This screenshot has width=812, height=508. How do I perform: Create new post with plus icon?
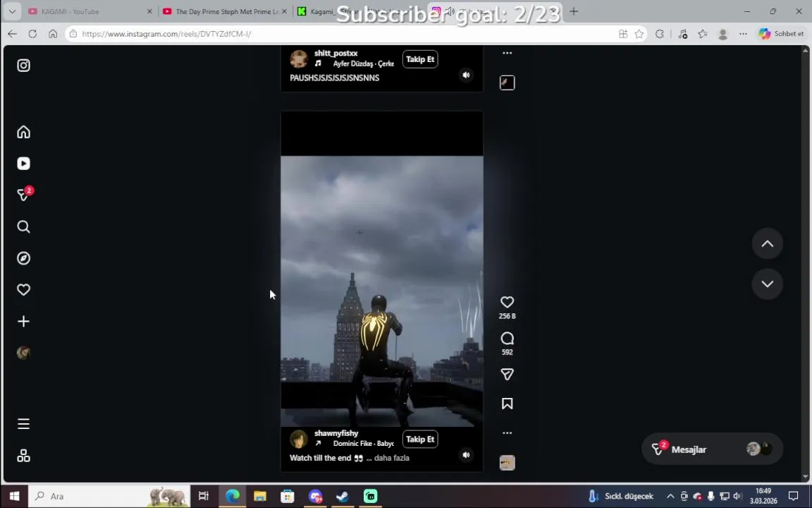point(23,322)
